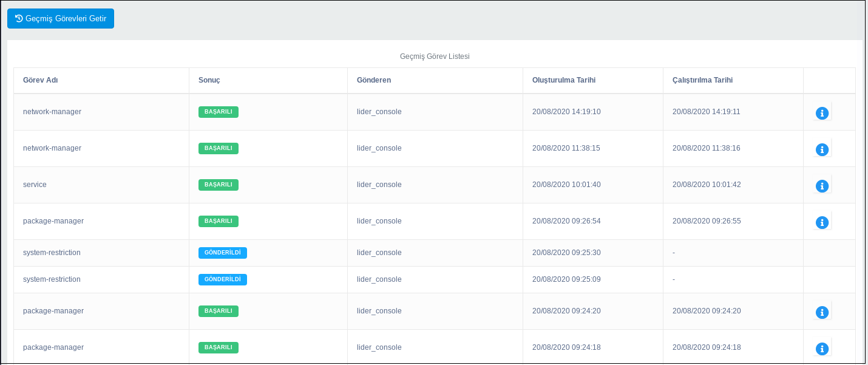
Task: View info for package-manager task at 09:24:20
Action: pyautogui.click(x=822, y=312)
